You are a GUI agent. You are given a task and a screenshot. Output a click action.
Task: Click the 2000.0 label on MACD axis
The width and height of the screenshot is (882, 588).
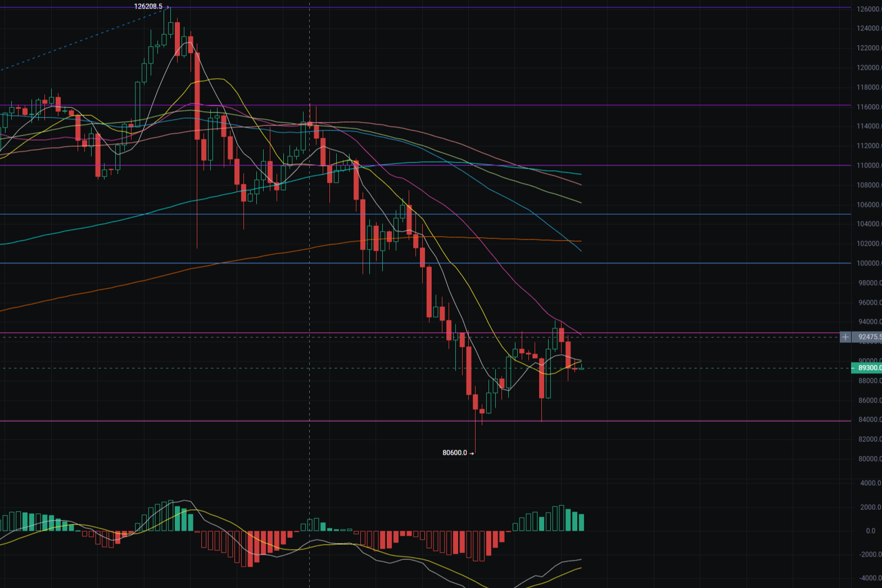pyautogui.click(x=870, y=507)
